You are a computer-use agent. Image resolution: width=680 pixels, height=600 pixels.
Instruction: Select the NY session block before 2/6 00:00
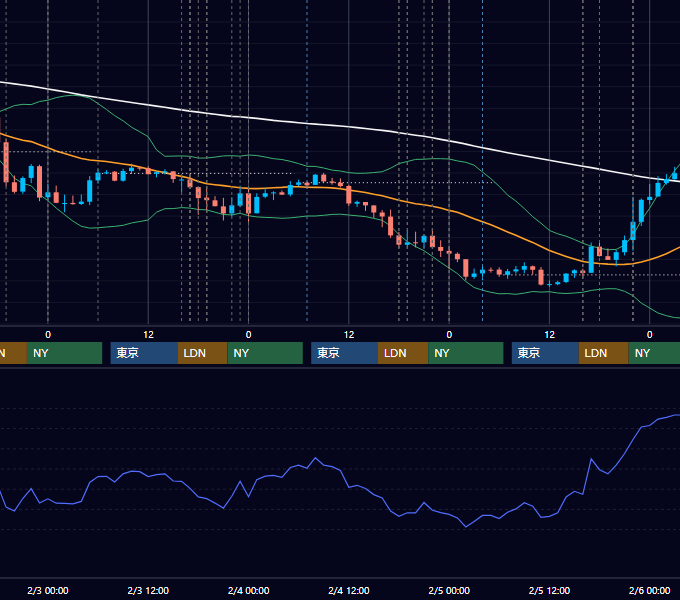pyautogui.click(x=654, y=353)
